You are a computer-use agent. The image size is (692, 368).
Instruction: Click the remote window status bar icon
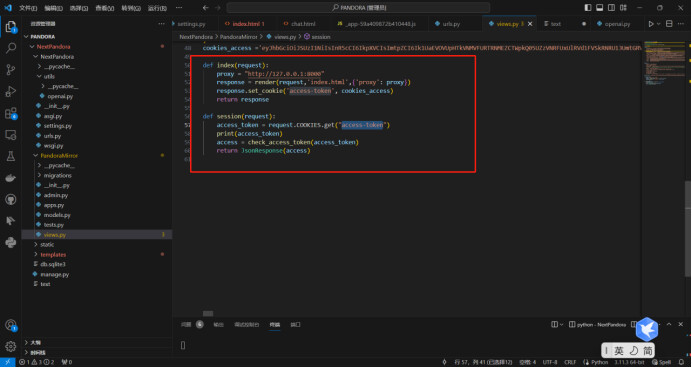[x=8, y=362]
